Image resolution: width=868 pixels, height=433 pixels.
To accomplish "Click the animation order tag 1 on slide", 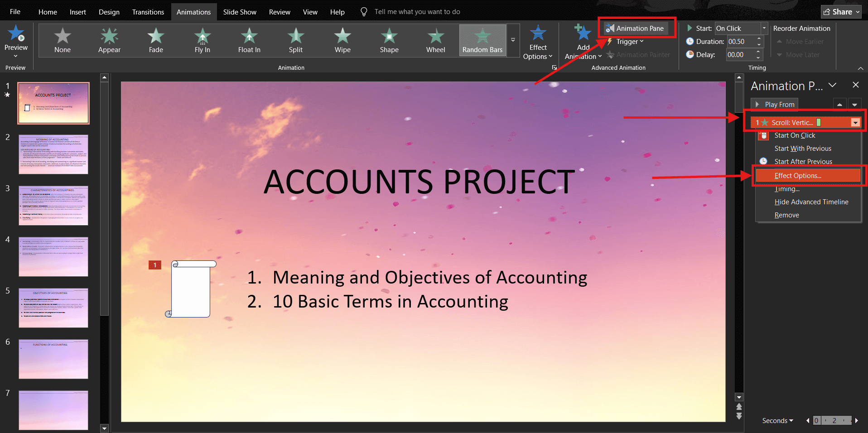I will pyautogui.click(x=155, y=265).
